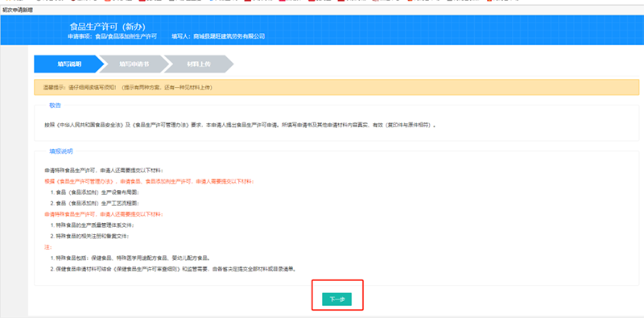This screenshot has width=644, height=318.
Task: Go to the 填写申请书 step
Action: pyautogui.click(x=134, y=64)
